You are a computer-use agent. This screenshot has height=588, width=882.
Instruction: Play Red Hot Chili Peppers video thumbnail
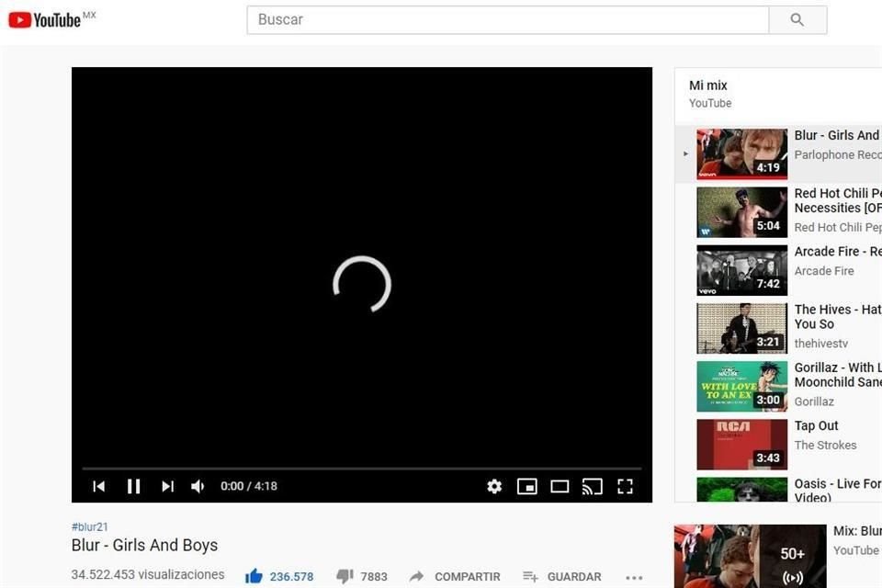[x=742, y=212]
